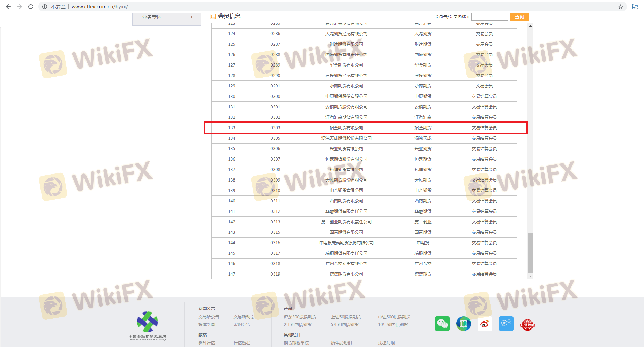644x347 pixels.
Task: Focus the 会员号/会员简称 search input
Action: pyautogui.click(x=489, y=17)
